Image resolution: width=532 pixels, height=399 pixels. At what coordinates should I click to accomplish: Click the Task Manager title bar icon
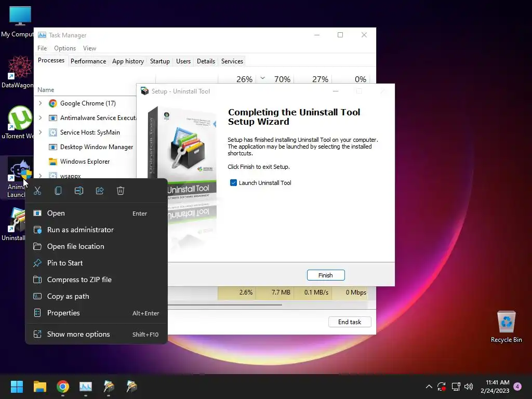pos(42,35)
